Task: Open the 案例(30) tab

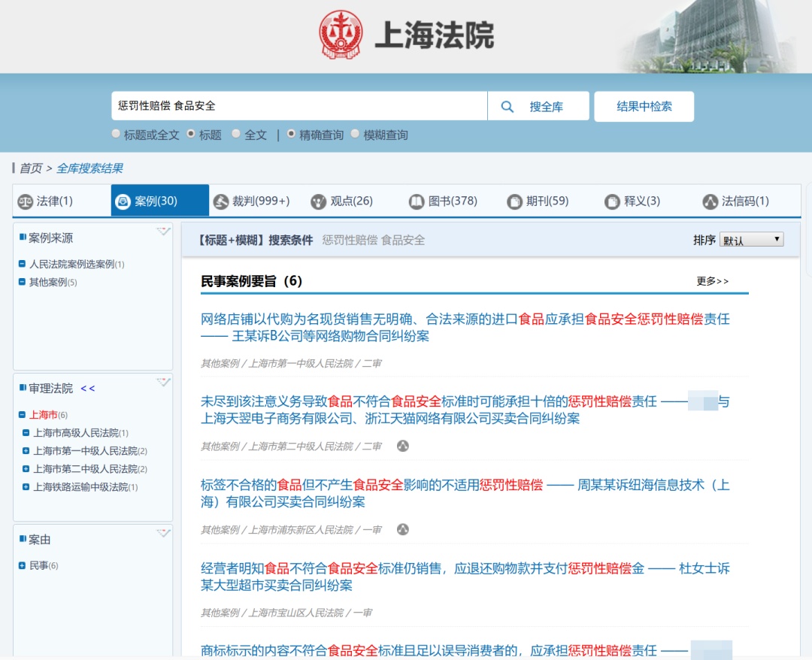Action: click(160, 201)
